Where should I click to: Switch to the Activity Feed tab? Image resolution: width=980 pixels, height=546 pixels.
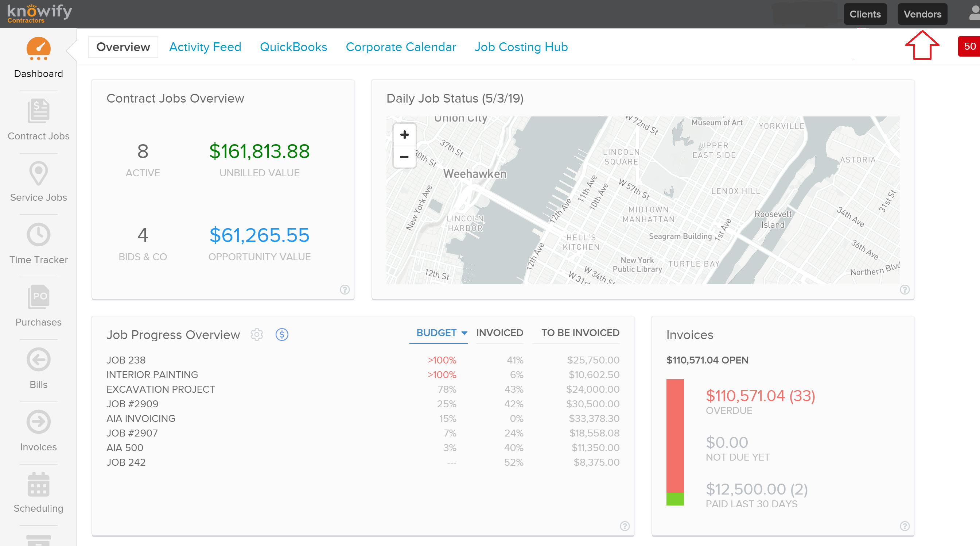pos(205,47)
